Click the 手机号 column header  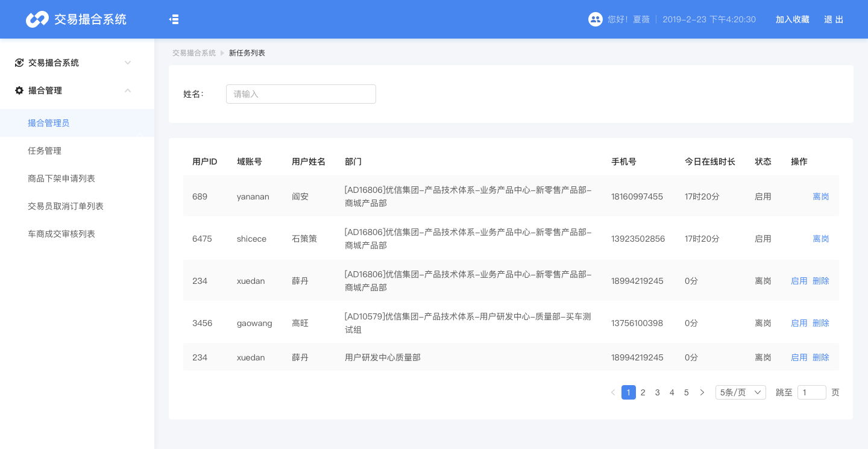coord(624,162)
